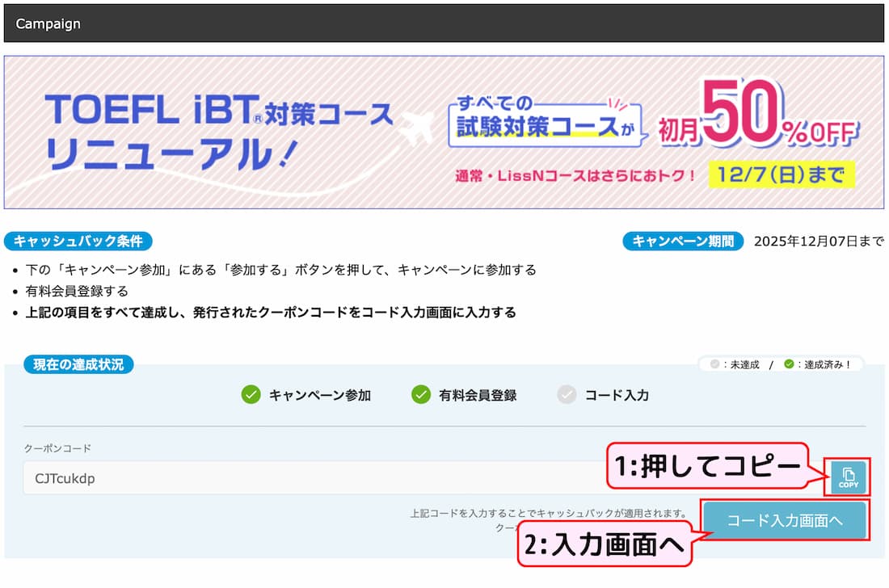This screenshot has width=889, height=588.
Task: Click the 2025年12月07日まで date text
Action: 818,241
